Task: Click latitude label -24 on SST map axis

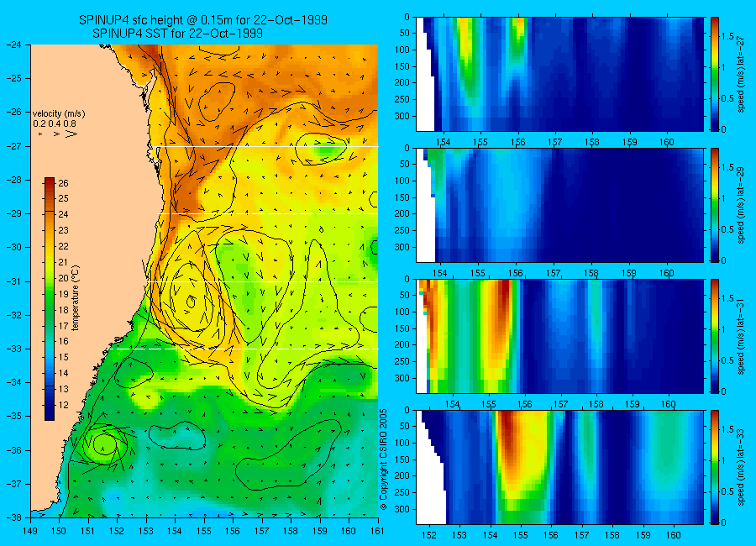Action: pyautogui.click(x=13, y=45)
